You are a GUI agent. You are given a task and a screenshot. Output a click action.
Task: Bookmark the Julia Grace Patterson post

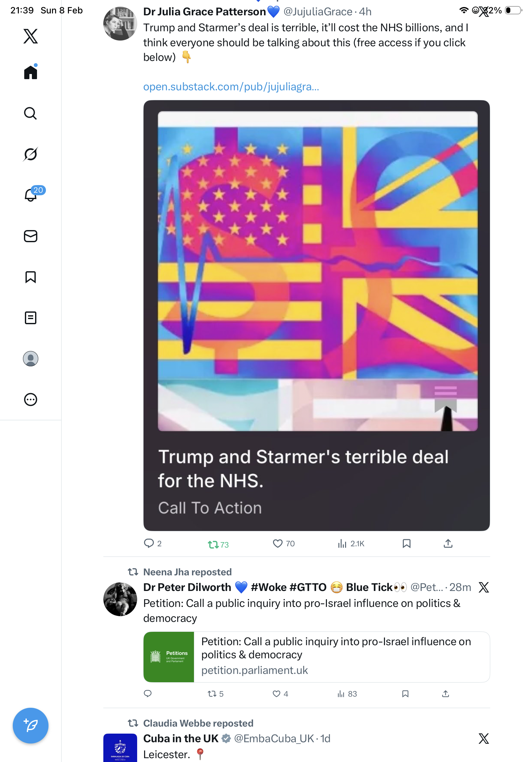[406, 544]
